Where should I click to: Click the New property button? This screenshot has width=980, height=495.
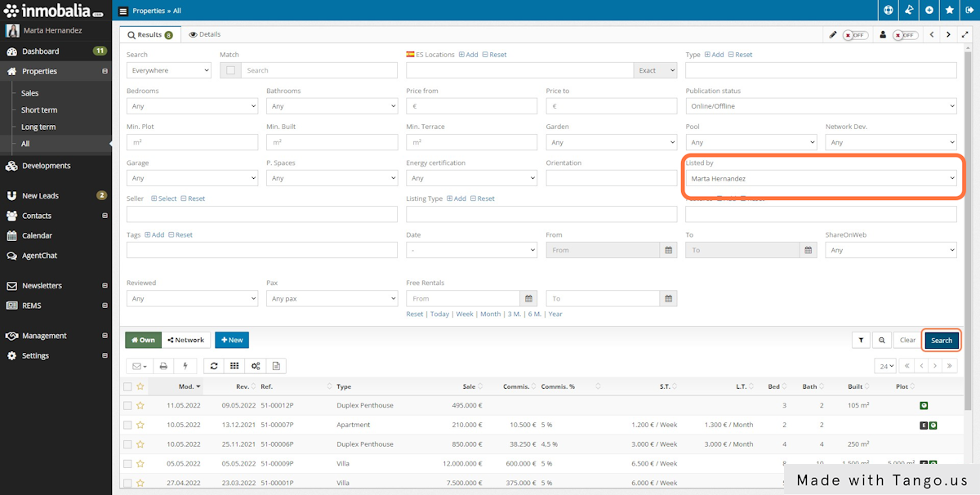(232, 340)
